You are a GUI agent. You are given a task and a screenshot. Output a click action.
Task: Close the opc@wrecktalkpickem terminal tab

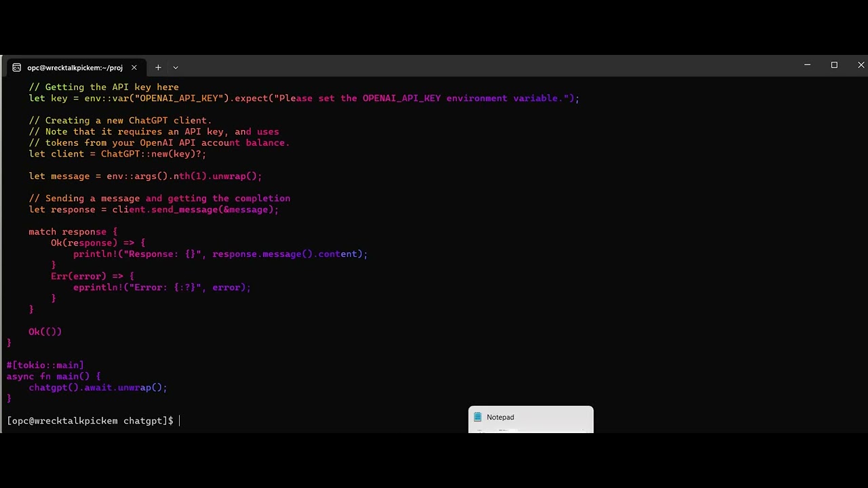click(x=134, y=67)
